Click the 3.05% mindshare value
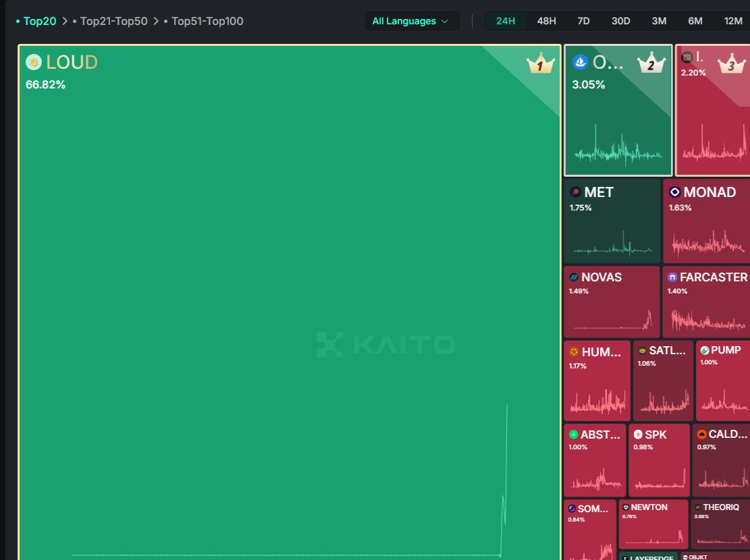 pyautogui.click(x=589, y=84)
